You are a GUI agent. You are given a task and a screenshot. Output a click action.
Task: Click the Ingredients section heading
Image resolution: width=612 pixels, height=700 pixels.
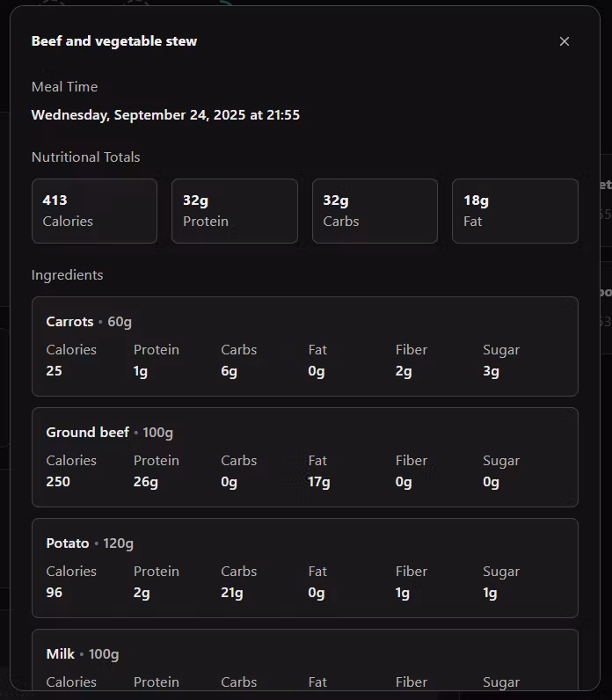click(68, 275)
